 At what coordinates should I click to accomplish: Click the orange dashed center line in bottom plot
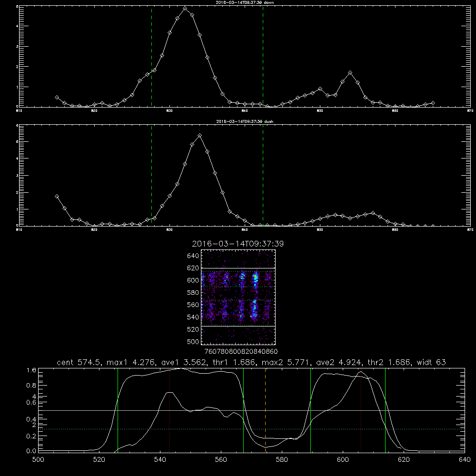coord(265,410)
